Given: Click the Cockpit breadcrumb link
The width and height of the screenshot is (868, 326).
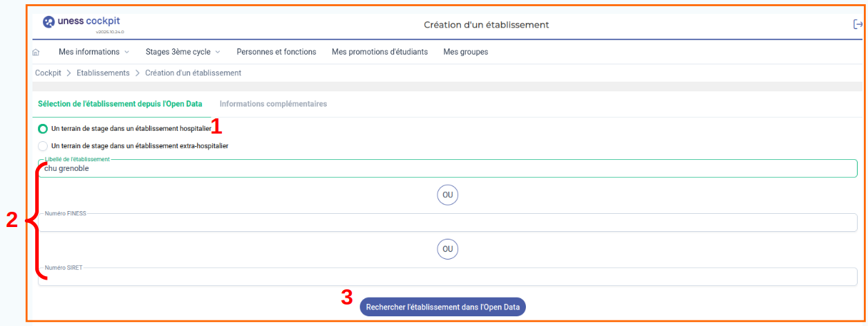Looking at the screenshot, I should click(x=48, y=73).
